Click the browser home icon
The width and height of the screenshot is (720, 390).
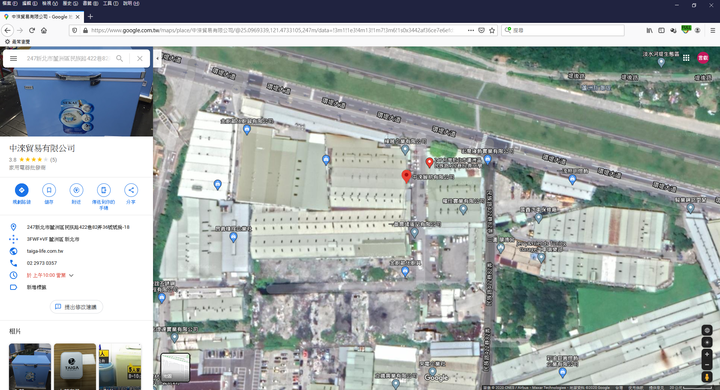click(44, 30)
